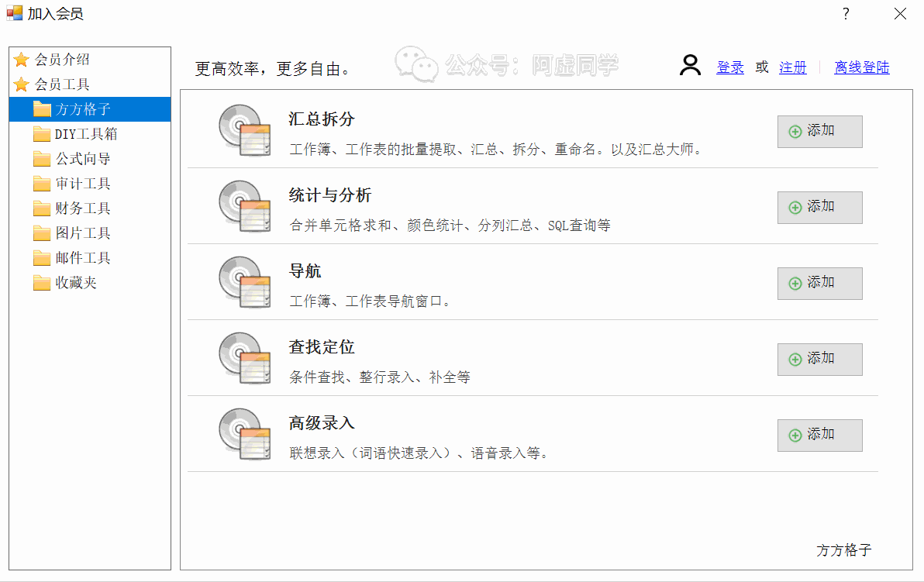Click the 汇总拆分 disc icon
924x582 pixels.
pyautogui.click(x=244, y=130)
